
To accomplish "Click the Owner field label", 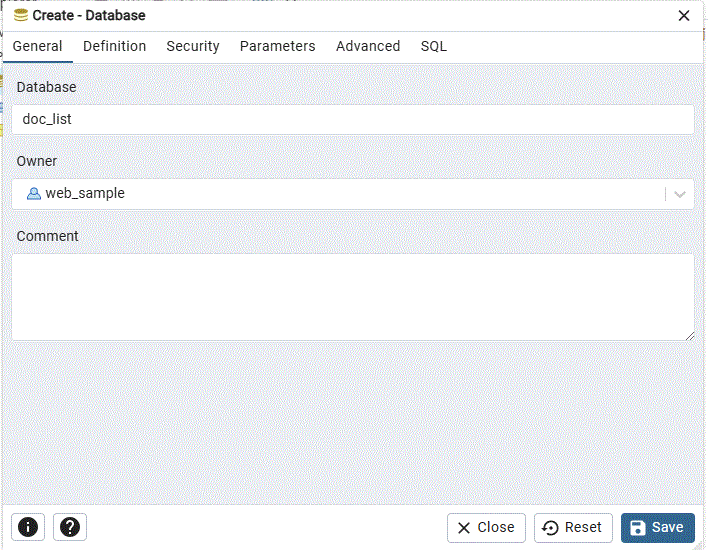I will (37, 161).
